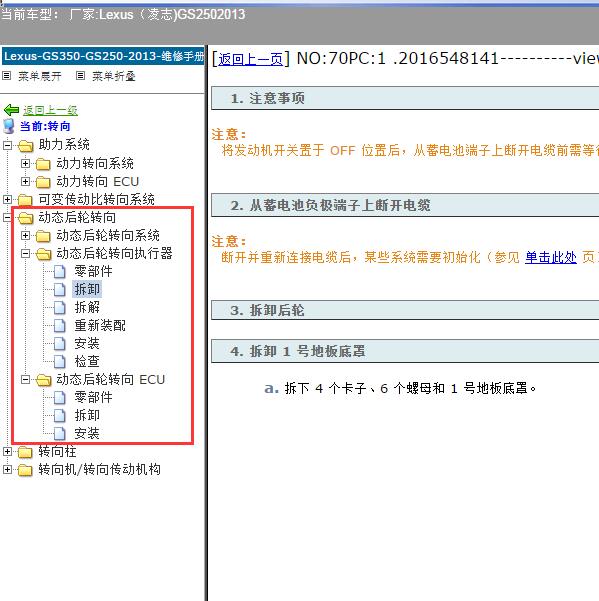Click the 助力系统 folder icon

[26, 146]
